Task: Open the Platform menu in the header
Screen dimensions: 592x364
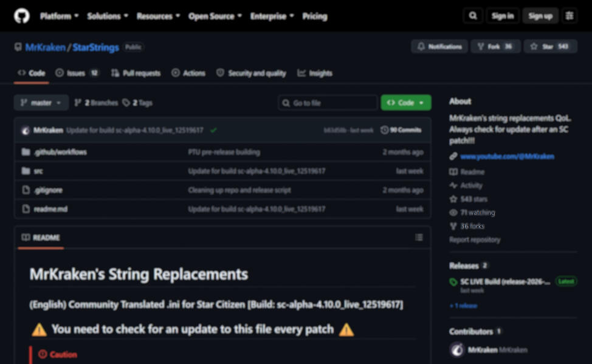Action: tap(60, 16)
